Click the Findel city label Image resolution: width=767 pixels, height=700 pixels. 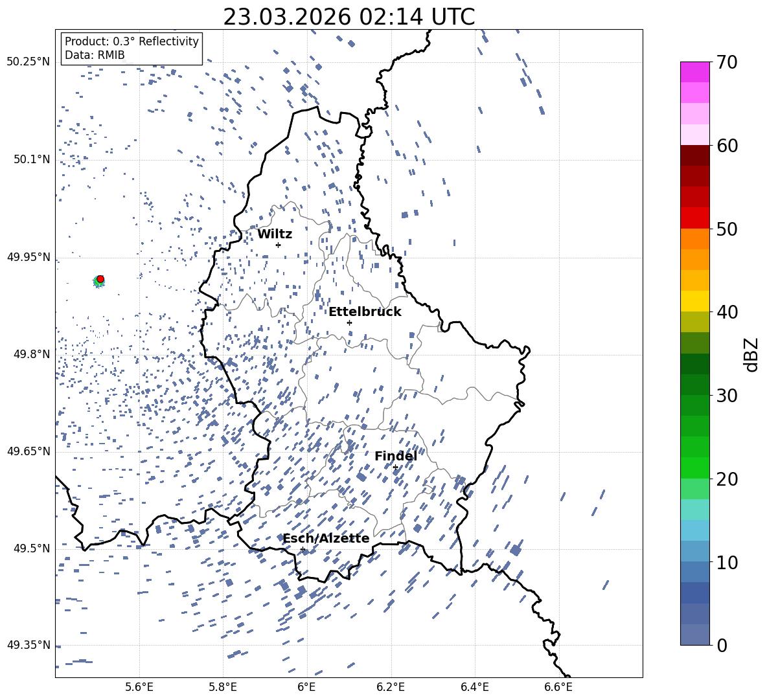(x=395, y=456)
